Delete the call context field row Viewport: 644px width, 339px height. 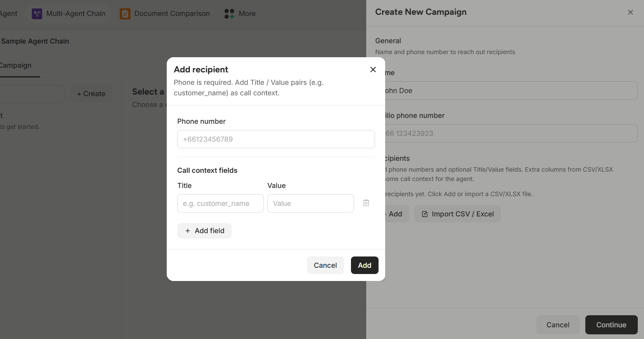(x=366, y=203)
